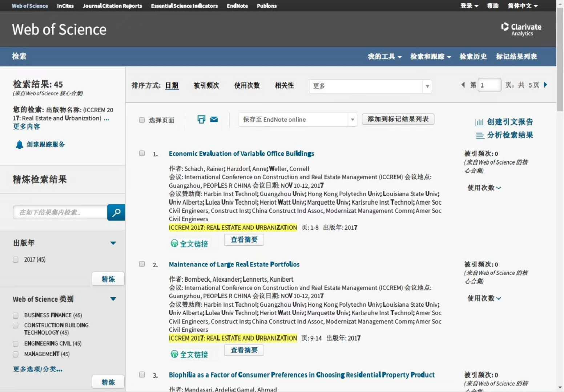Click full-text link icon for result 1
The image size is (564, 392).
click(174, 244)
